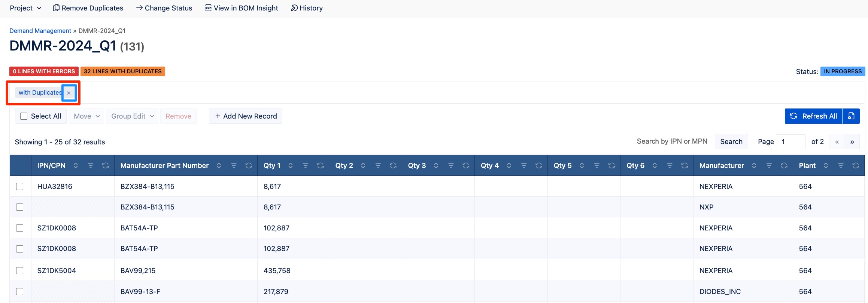The image size is (868, 303).
Task: Click Refresh All
Action: [813, 116]
